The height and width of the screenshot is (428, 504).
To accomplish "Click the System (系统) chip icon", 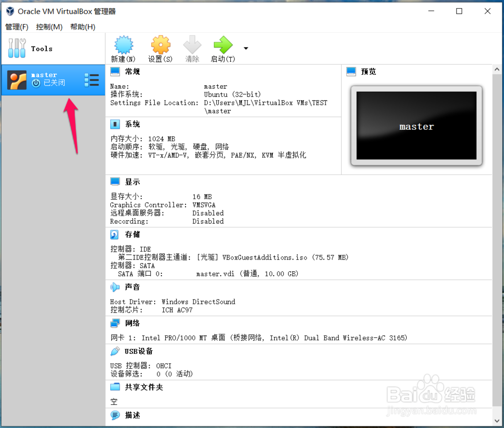I will (115, 124).
